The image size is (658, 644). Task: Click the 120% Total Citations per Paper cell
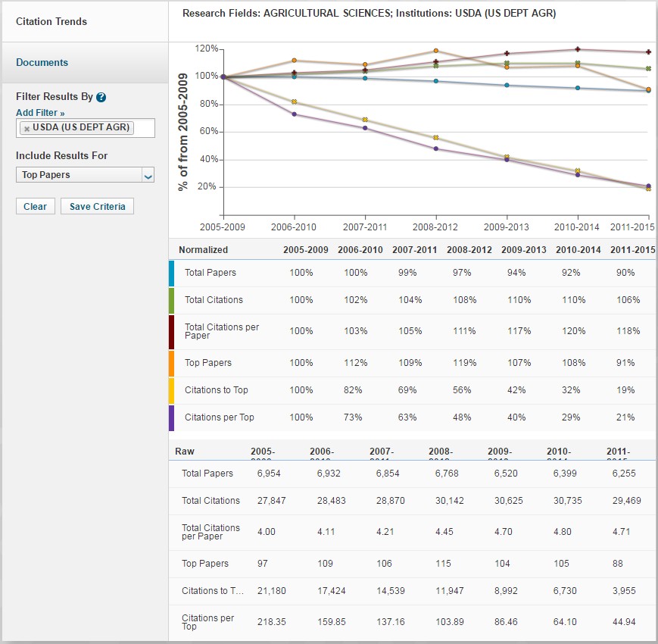click(574, 331)
